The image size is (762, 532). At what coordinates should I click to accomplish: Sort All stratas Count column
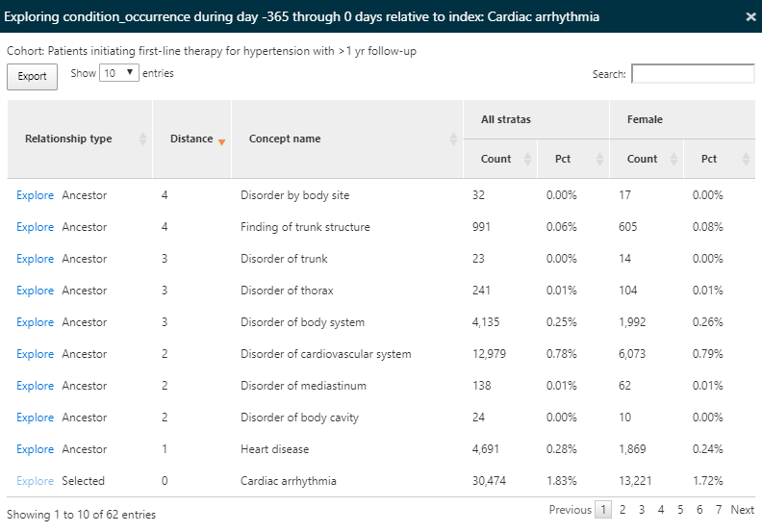point(500,159)
